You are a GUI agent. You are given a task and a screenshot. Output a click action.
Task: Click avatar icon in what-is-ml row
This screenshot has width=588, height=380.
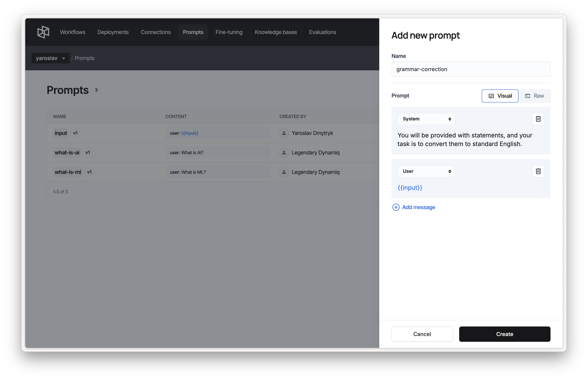tap(284, 172)
